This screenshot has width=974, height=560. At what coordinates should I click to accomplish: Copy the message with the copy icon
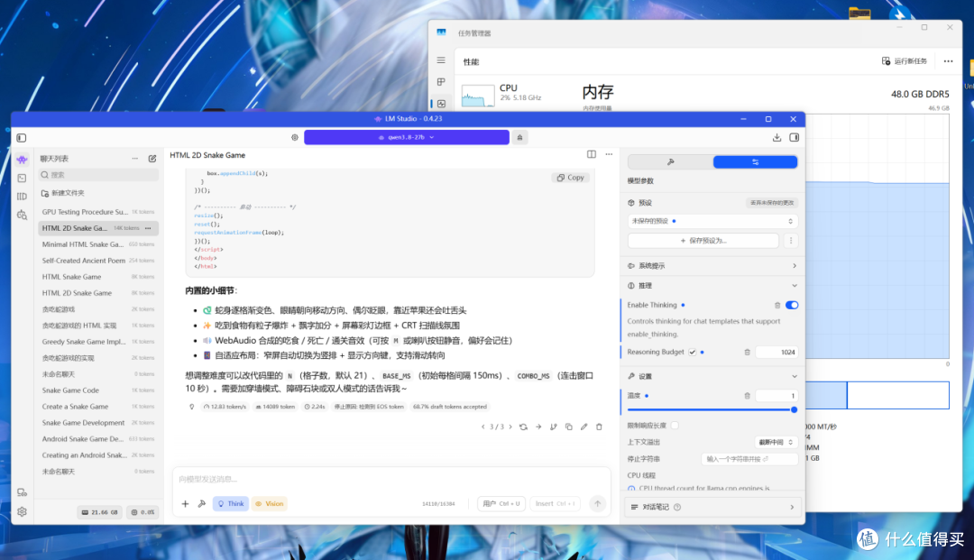point(568,427)
